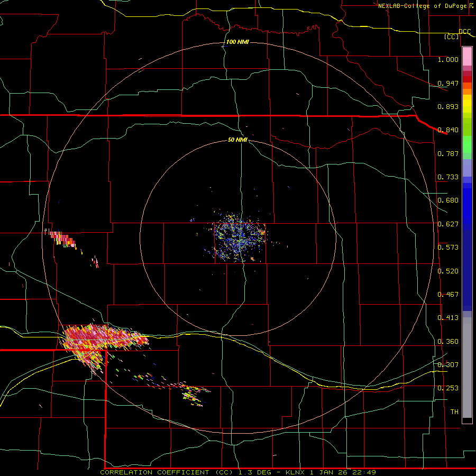Click the 0.840 legend value
This screenshot has height=476, width=476.
pos(448,130)
